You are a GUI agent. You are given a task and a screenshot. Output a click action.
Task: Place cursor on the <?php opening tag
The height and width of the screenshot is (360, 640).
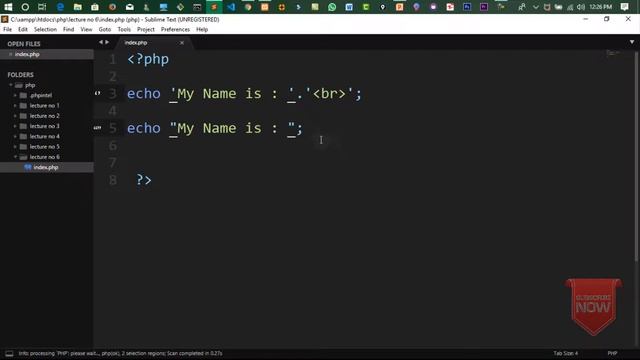point(148,60)
